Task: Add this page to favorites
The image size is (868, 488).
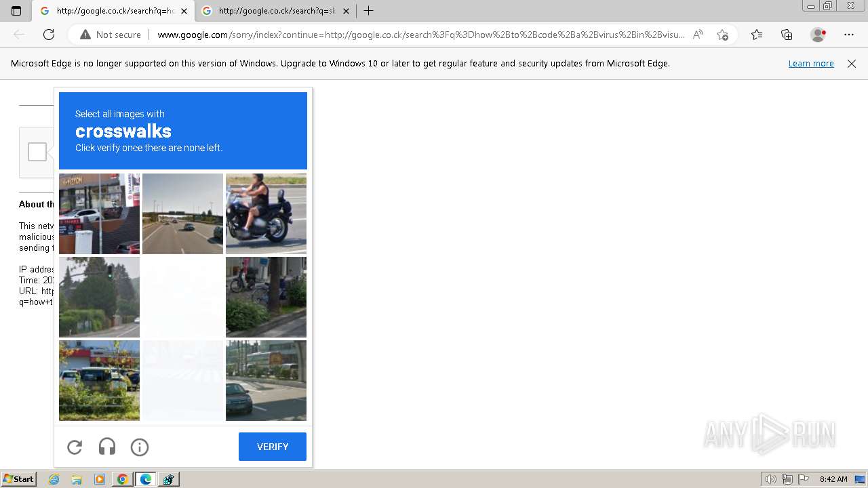Action: click(x=722, y=35)
